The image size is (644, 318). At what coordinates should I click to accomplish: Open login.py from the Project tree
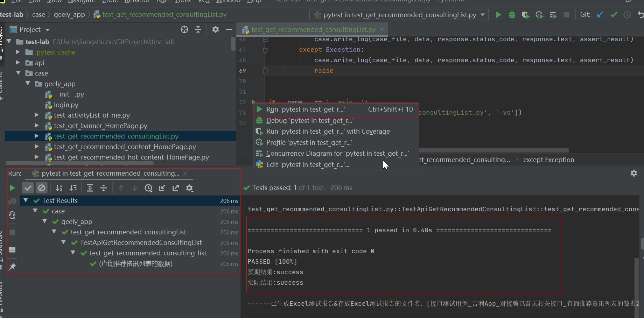tap(66, 105)
